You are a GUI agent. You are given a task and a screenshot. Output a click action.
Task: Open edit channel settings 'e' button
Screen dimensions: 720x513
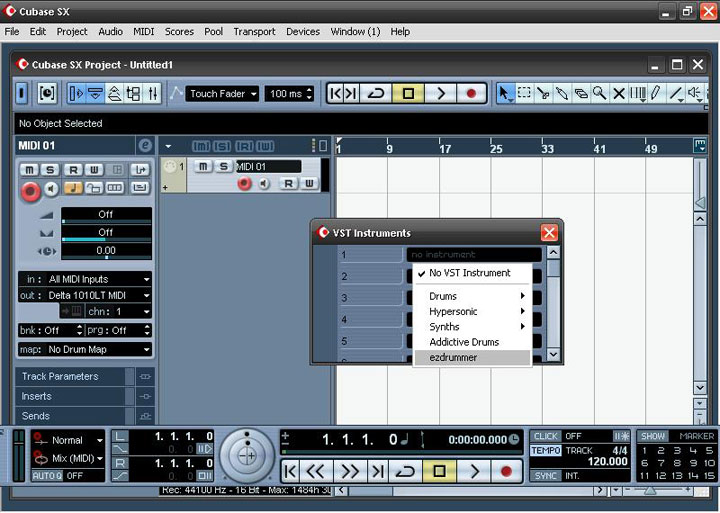[145, 146]
